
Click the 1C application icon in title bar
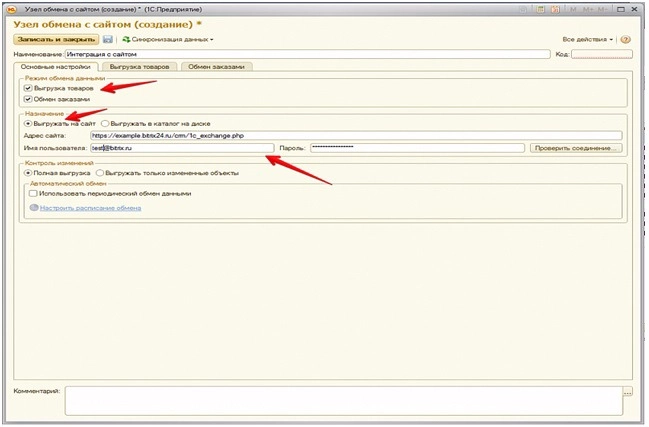coord(13,8)
